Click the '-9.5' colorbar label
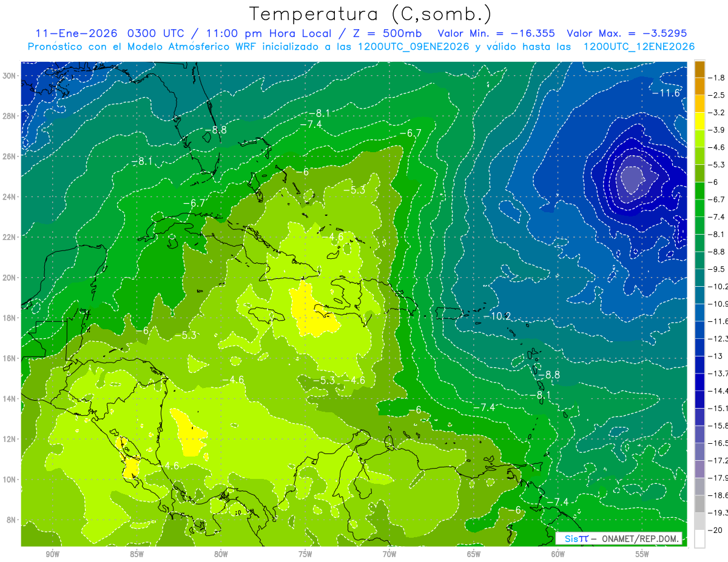The width and height of the screenshot is (728, 562). (717, 269)
